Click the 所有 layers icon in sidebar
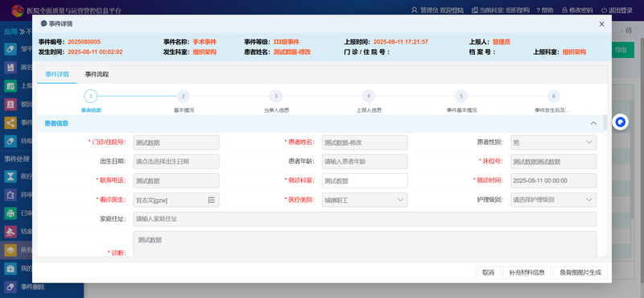This screenshot has height=298, width=644. (10, 250)
